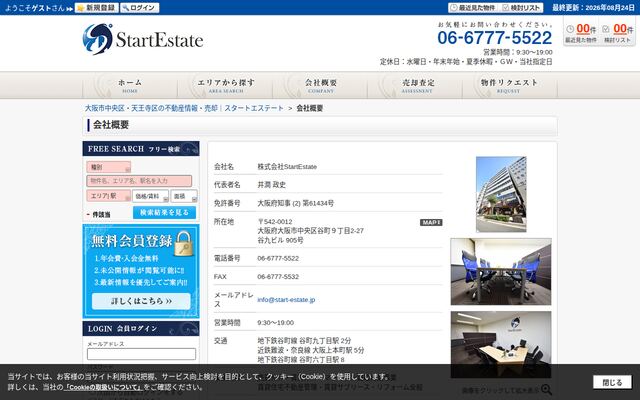Viewport: 640px width, 400px height.
Task: Open the blue chairs meeting room photo
Action: [501, 272]
